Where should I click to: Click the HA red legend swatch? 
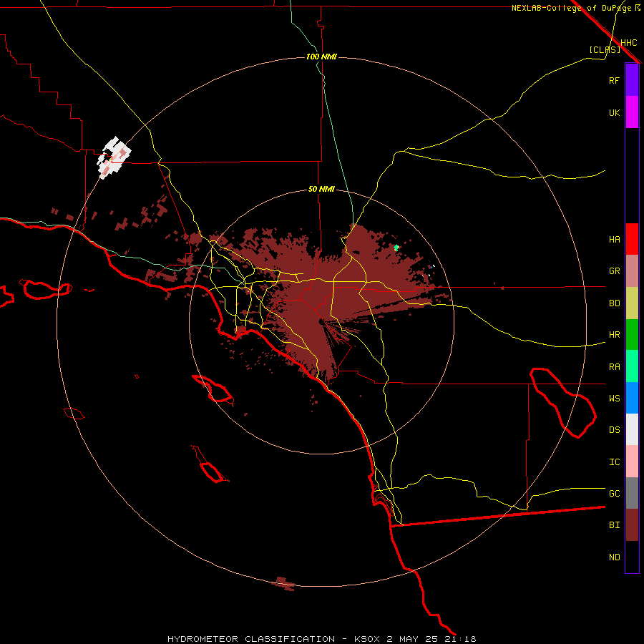pos(632,239)
